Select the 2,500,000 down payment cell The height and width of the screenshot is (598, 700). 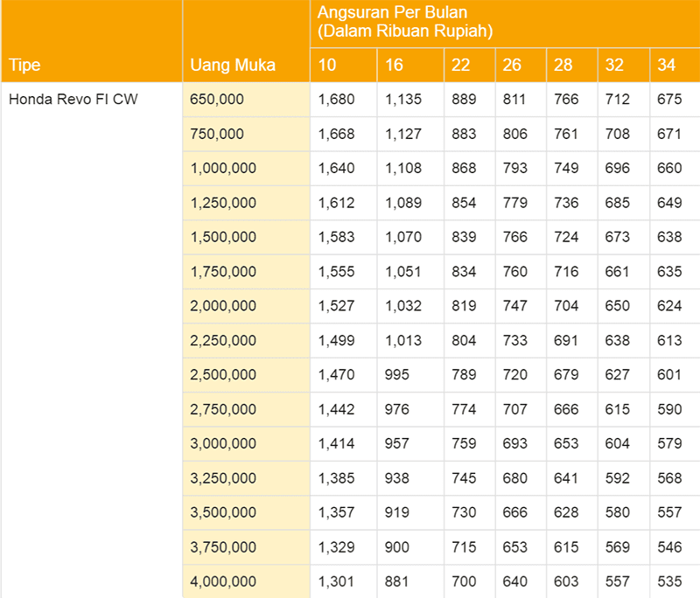click(223, 375)
